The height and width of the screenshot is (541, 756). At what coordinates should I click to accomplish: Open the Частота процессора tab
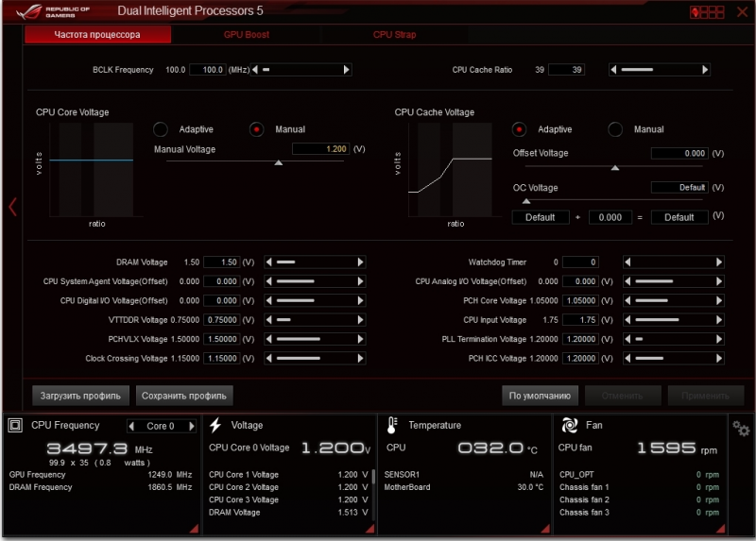pos(97,35)
